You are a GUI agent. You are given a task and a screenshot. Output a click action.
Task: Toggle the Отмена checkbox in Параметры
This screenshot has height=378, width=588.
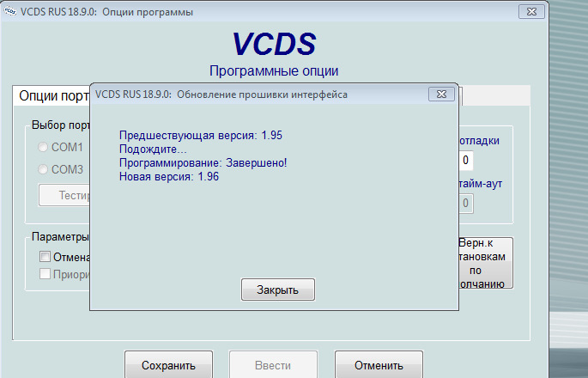tap(45, 257)
